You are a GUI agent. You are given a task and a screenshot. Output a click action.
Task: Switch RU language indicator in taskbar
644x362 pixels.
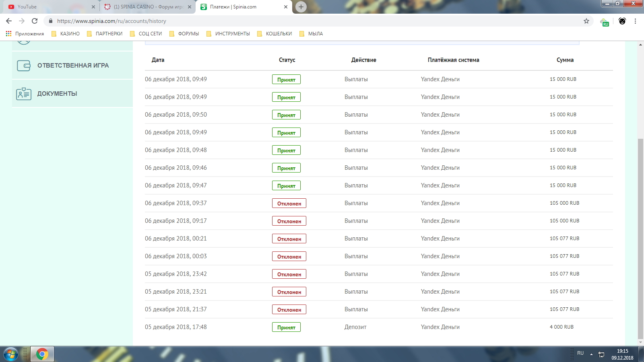[580, 353]
